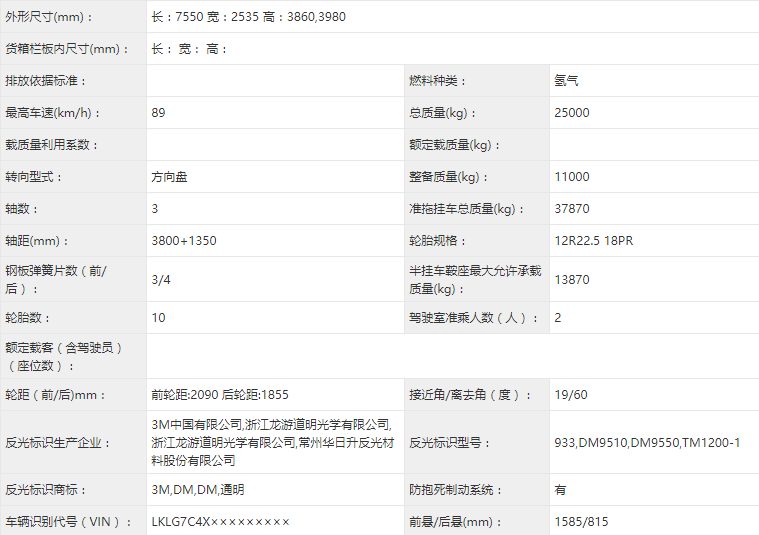Click the 最高车速 value 89
The height and width of the screenshot is (535, 759).
158,113
